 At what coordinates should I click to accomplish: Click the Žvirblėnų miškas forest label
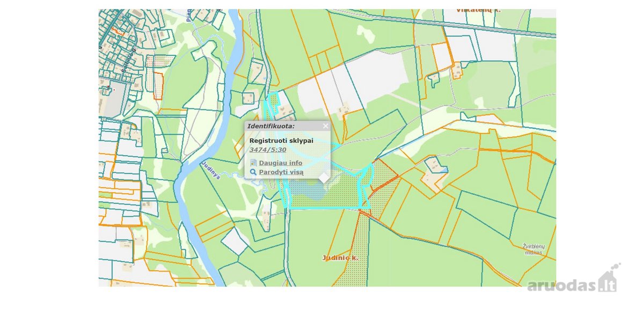coord(533,249)
